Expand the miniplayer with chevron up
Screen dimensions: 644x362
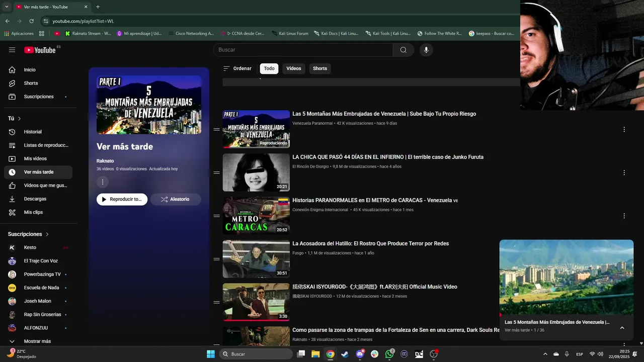coord(622,328)
